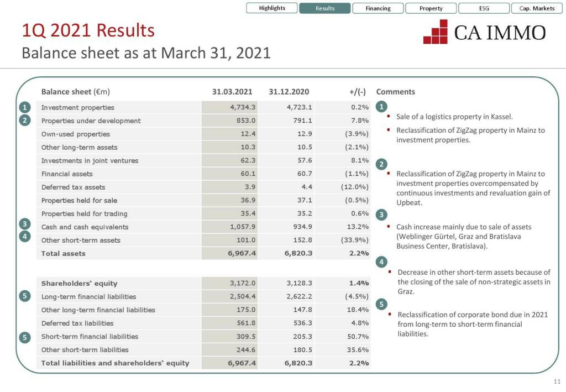Click marker 4 beside Other short-term assets
Screen dimensions: 566x392
24,237
